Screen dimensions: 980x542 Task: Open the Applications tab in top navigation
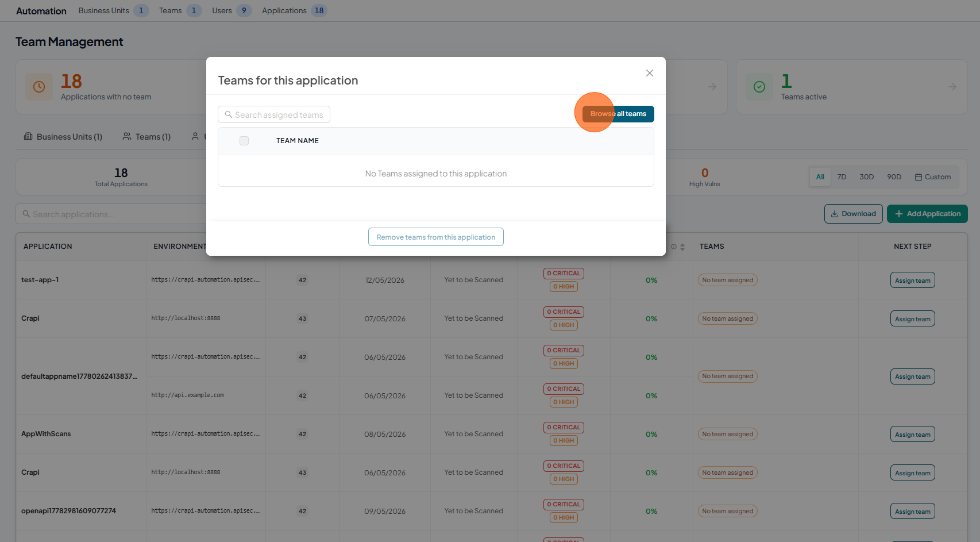point(294,10)
